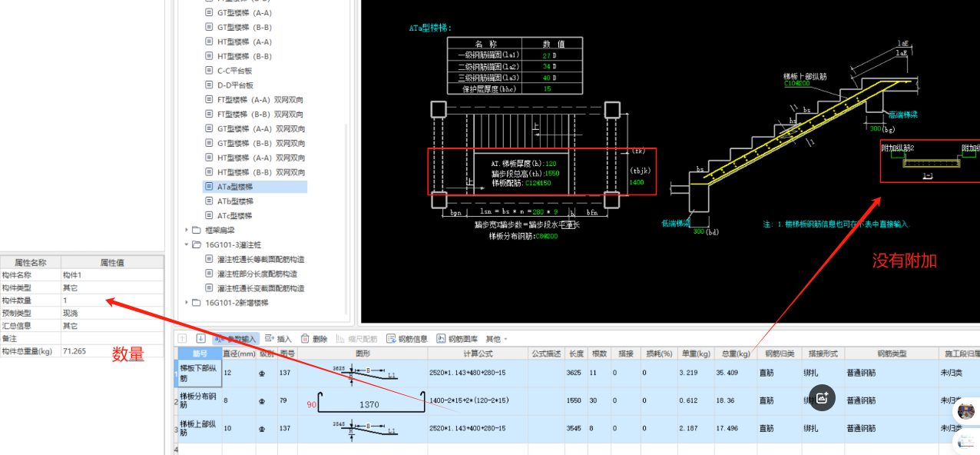The image size is (980, 455).
Task: Select GT型楼梯 (B-B) 双网双向 item
Action: pos(261,143)
